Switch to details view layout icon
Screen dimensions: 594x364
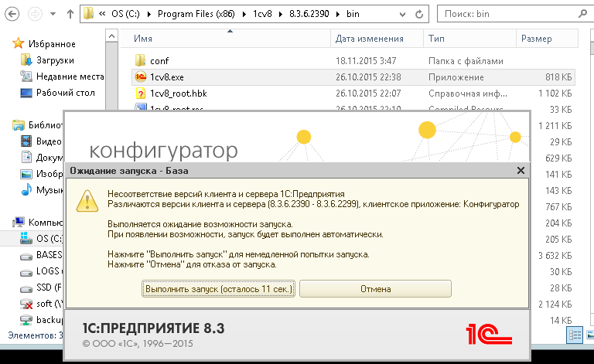coord(575,335)
